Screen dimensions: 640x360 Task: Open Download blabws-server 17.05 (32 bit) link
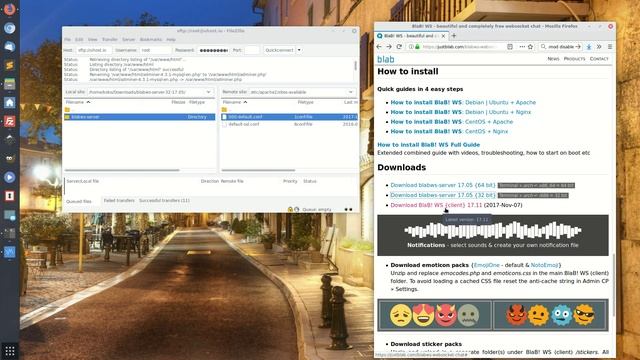pyautogui.click(x=442, y=195)
